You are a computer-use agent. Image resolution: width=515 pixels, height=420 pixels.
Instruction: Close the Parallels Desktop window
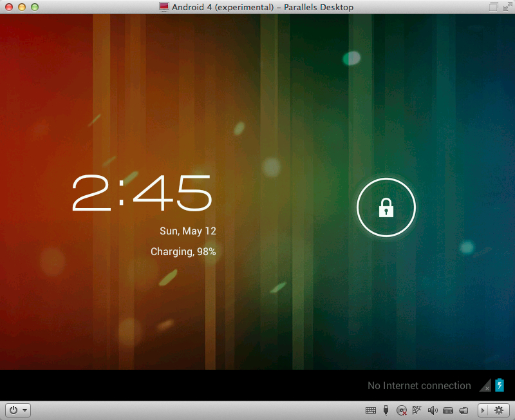point(9,7)
